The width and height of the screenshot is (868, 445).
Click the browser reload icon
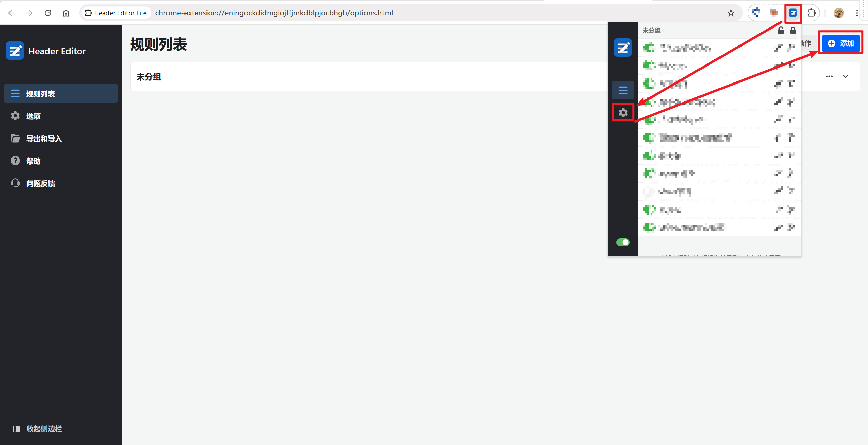point(48,13)
